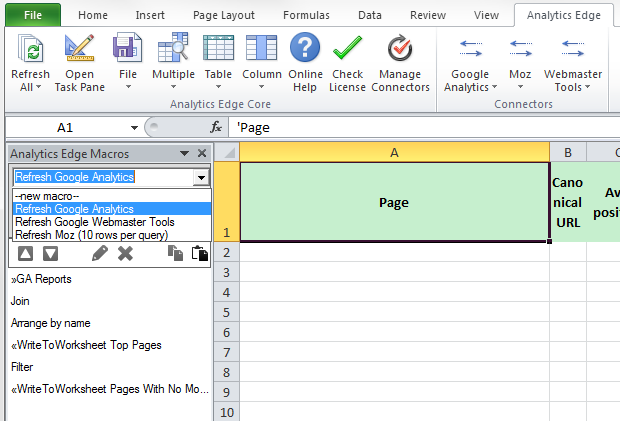
Task: Select Refresh Google Webmaster Tools macro
Action: click(x=94, y=222)
